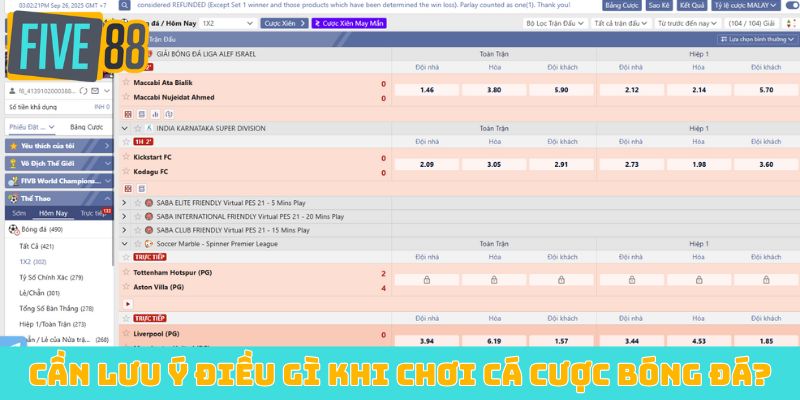Bet on 3.05 draw odds for Kickstart FC

pos(494,164)
